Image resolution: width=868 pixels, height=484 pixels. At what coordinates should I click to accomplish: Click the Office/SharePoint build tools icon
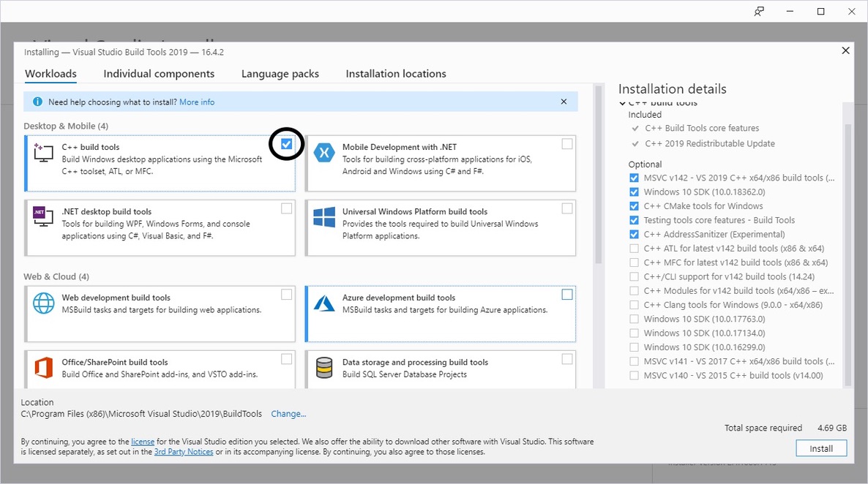click(x=44, y=367)
